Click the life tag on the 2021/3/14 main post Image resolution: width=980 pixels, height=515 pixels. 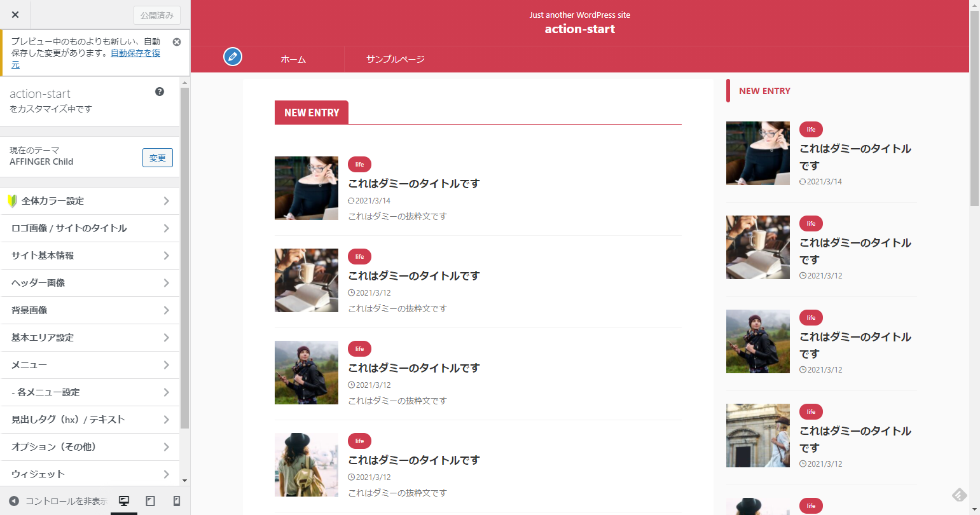point(360,165)
